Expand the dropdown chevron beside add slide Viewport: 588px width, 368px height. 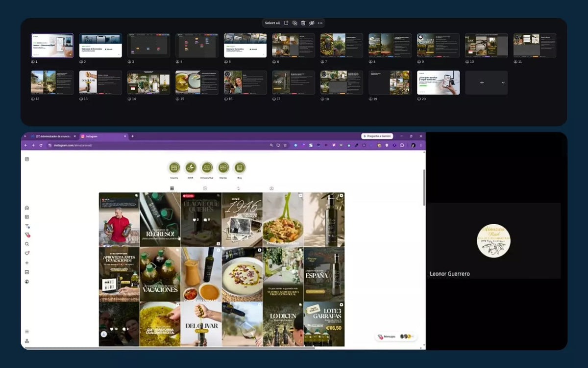(503, 83)
